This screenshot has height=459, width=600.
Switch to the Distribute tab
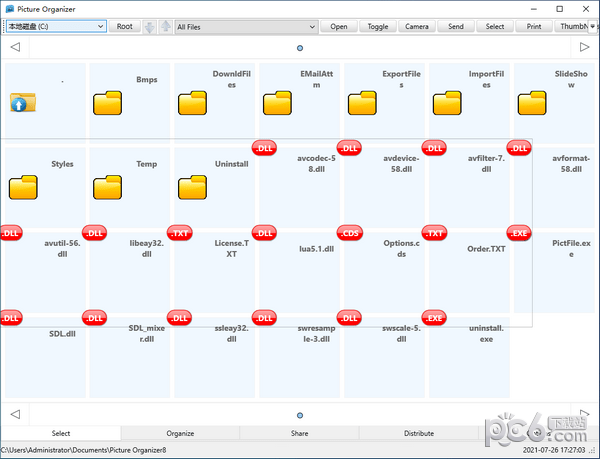tap(419, 433)
